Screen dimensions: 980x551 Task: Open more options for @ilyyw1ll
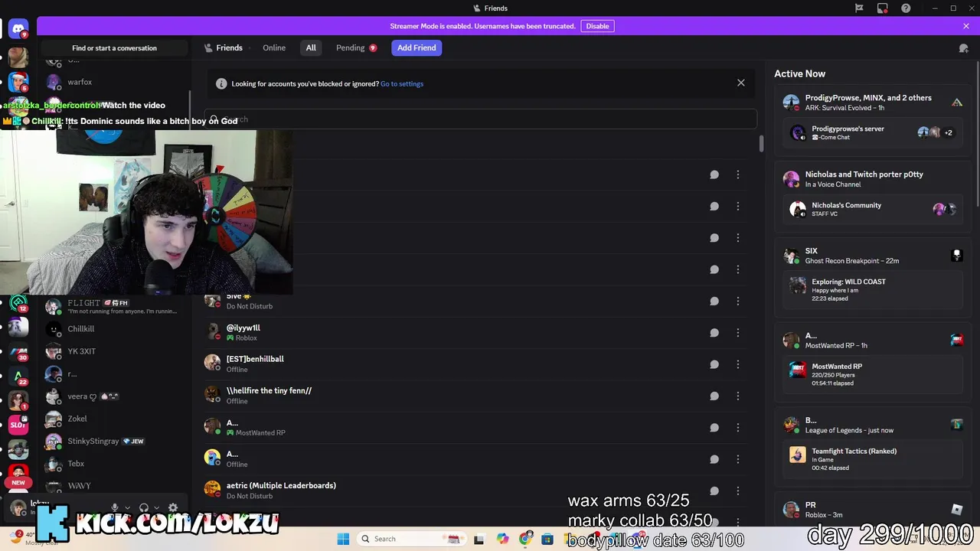click(x=738, y=332)
